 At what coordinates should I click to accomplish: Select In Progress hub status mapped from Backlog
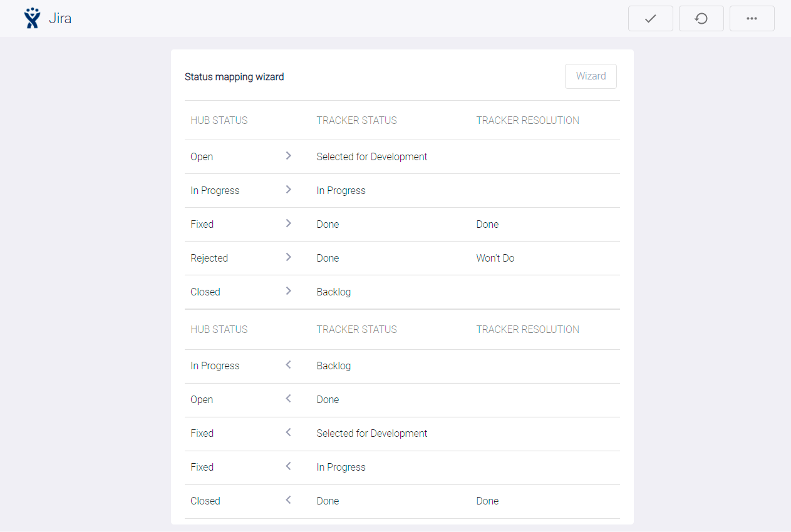[215, 366]
